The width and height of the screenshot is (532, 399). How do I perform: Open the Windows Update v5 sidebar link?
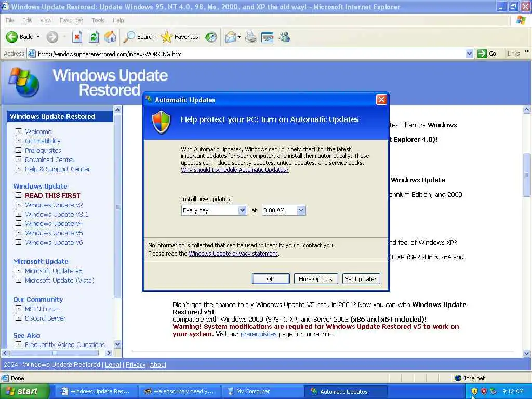pyautogui.click(x=54, y=233)
